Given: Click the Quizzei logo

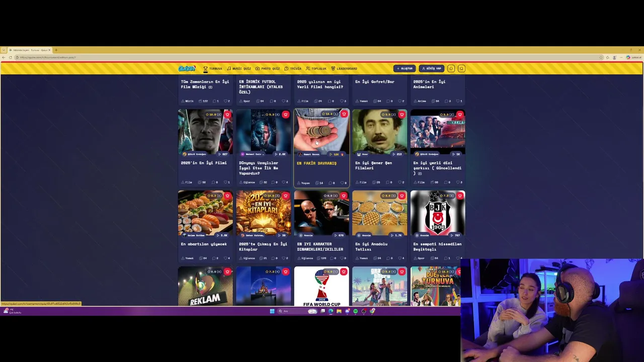Looking at the screenshot, I should [187, 68].
